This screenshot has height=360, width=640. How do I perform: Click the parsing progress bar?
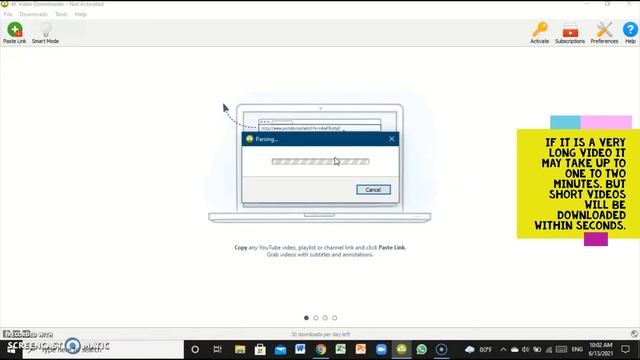click(320, 162)
